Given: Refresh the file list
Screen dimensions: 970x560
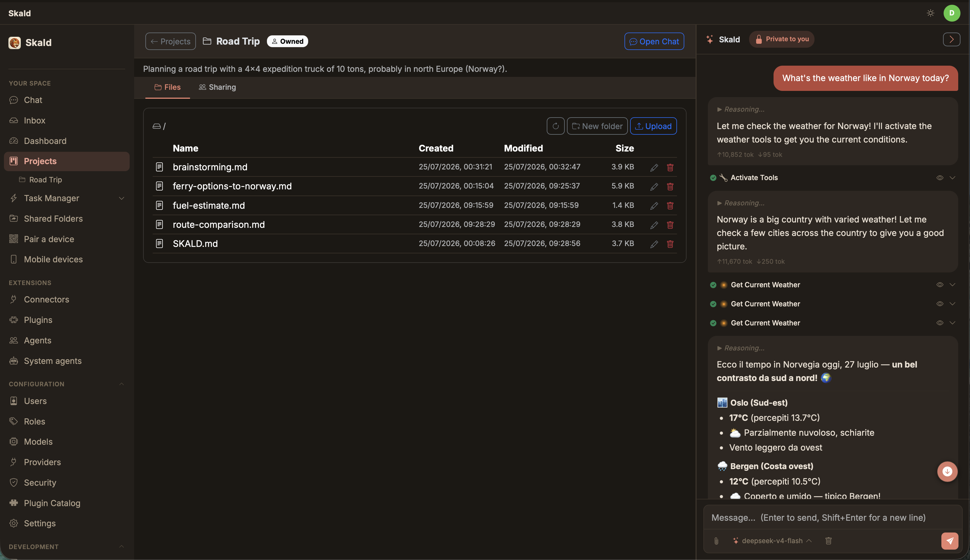Looking at the screenshot, I should [556, 126].
